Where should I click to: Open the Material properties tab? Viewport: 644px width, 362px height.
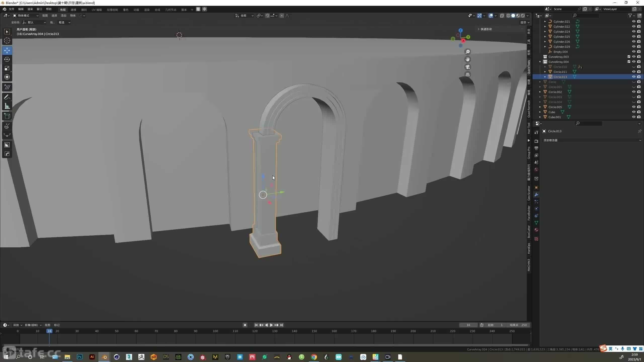[536, 230]
